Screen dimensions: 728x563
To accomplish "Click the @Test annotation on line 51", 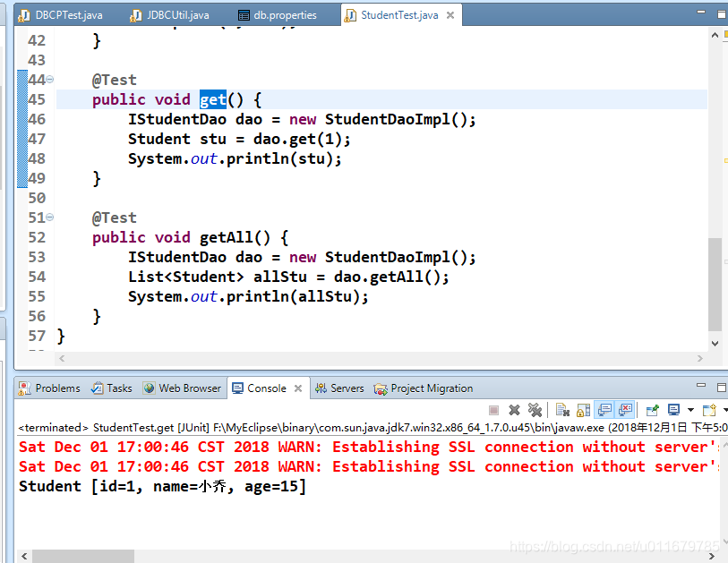I will [x=115, y=218].
